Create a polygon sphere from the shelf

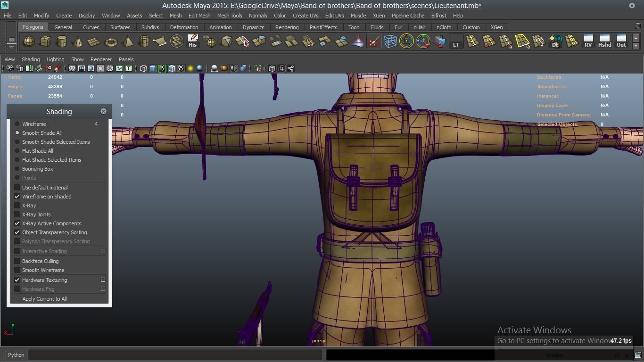point(29,41)
